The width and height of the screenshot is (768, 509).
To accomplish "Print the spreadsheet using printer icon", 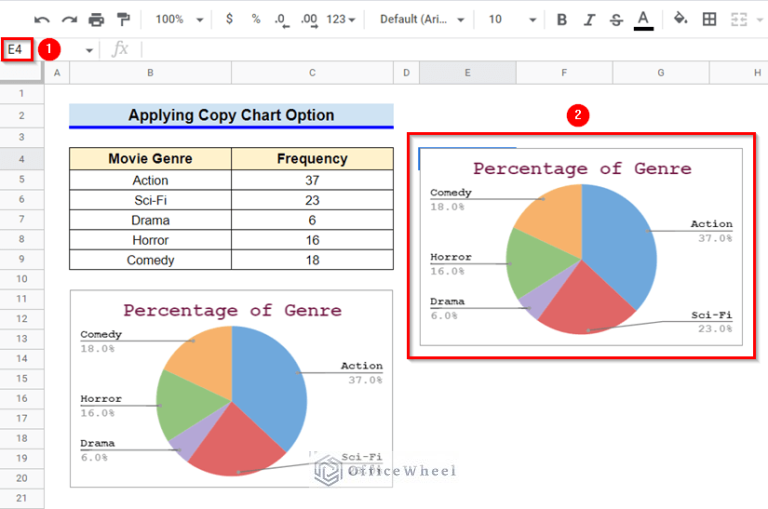I will point(96,19).
